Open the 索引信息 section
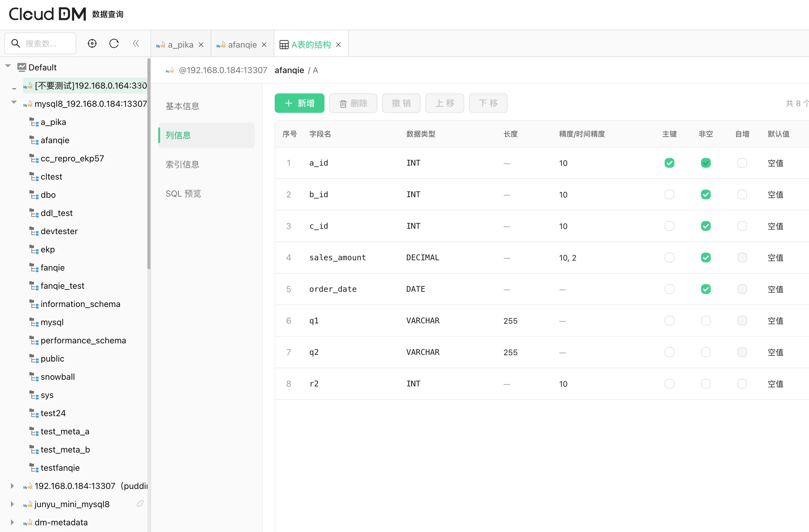Screen dimensions: 809x532 pos(206,164)
